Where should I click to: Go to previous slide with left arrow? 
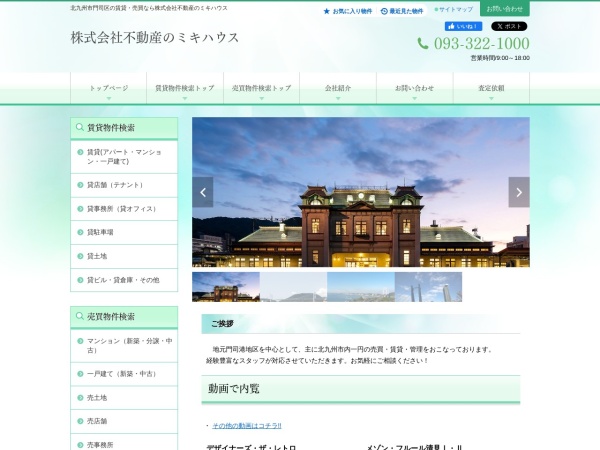(203, 192)
